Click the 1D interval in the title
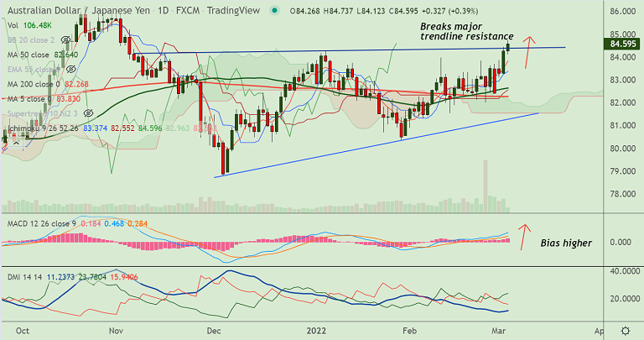This screenshot has height=340, width=644. [x=163, y=11]
